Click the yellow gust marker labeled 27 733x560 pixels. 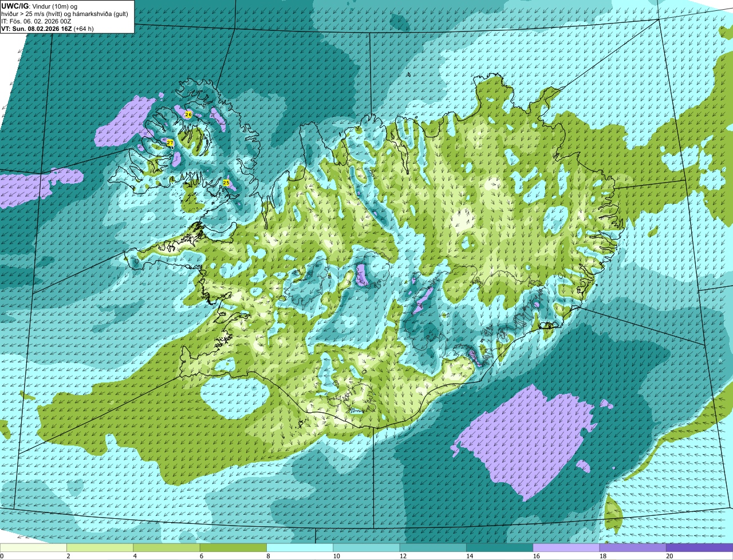170,143
